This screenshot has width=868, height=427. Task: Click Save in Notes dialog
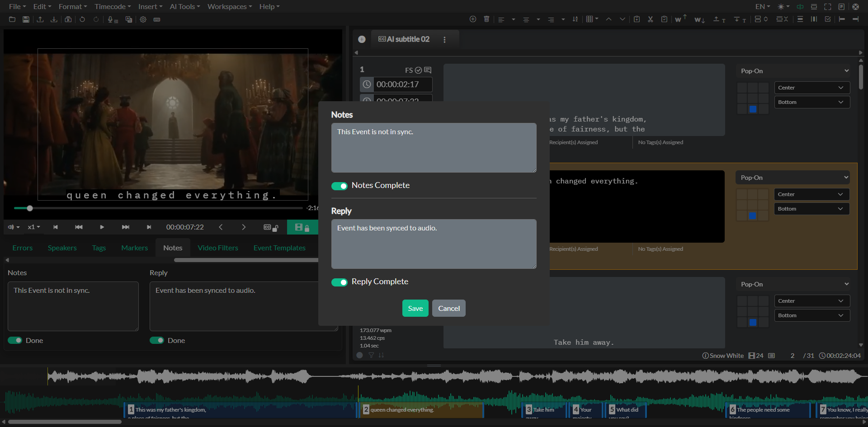pyautogui.click(x=415, y=309)
